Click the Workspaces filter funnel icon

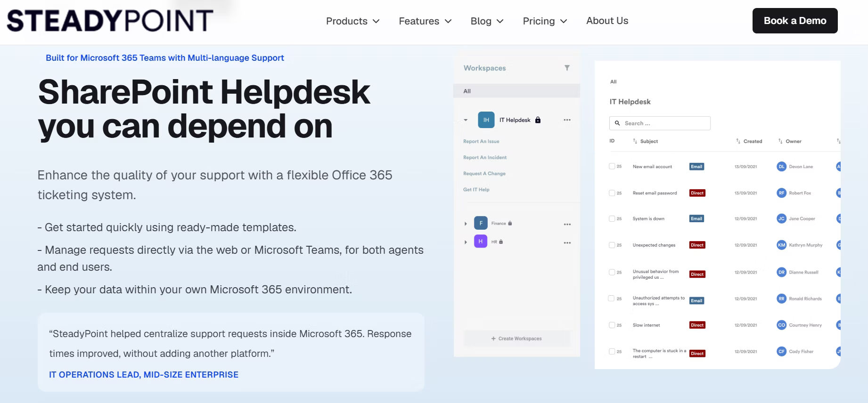click(x=567, y=68)
